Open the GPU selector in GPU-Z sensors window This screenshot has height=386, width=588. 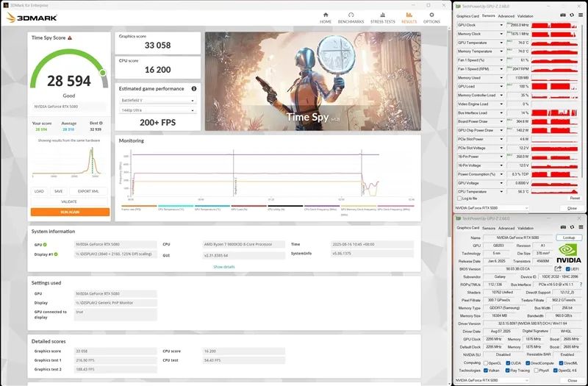(492, 208)
